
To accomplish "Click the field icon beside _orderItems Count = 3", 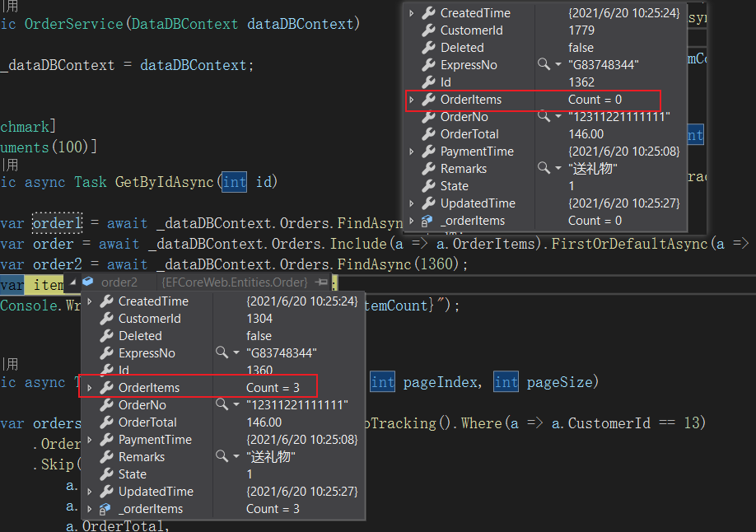I will 105,509.
